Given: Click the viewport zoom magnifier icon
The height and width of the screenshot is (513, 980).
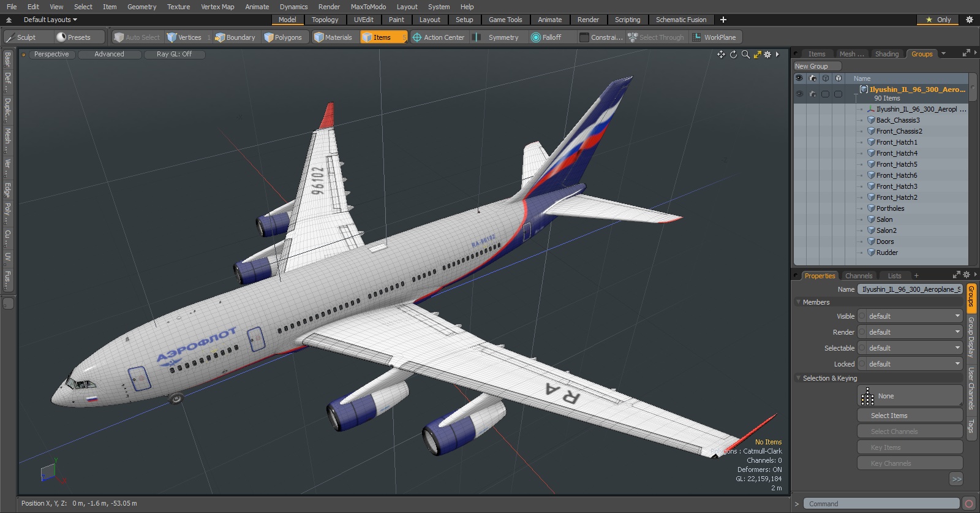Looking at the screenshot, I should click(745, 55).
